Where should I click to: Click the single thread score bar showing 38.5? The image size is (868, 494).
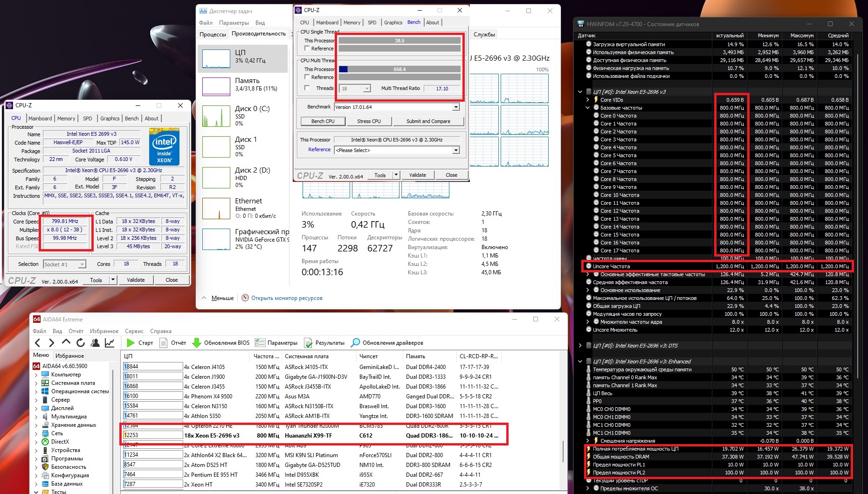400,41
